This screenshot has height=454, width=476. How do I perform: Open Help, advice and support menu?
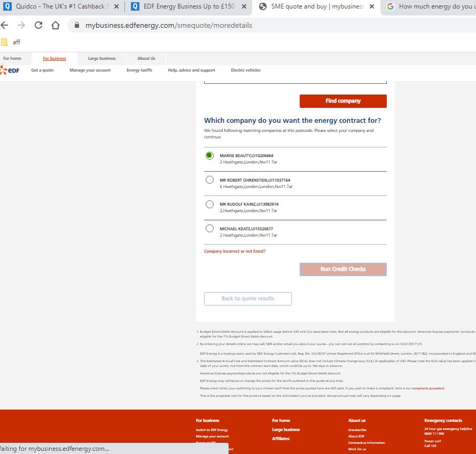[x=192, y=70]
